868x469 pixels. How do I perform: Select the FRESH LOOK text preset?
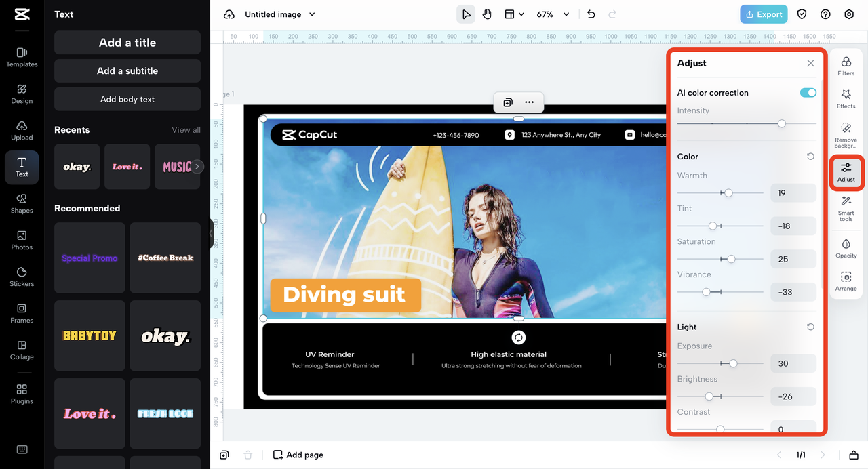pyautogui.click(x=165, y=413)
